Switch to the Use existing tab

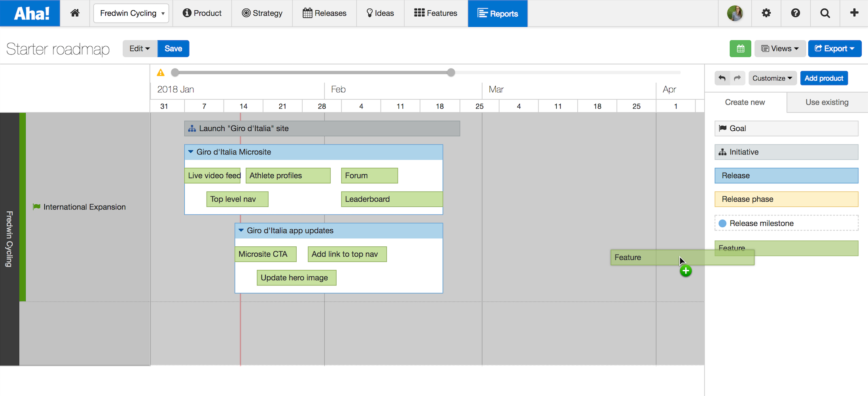tap(826, 102)
